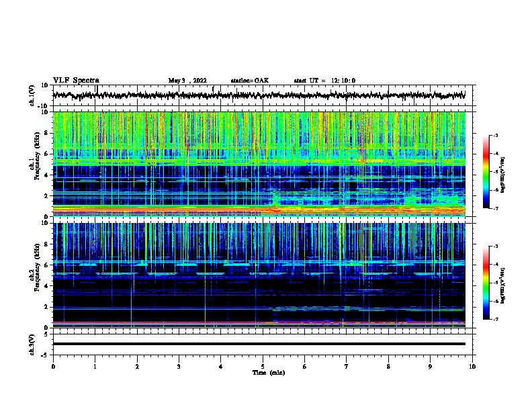This screenshot has height=411, width=532.
Task: Click the '4' tick label on Time axis
Action: [221, 367]
